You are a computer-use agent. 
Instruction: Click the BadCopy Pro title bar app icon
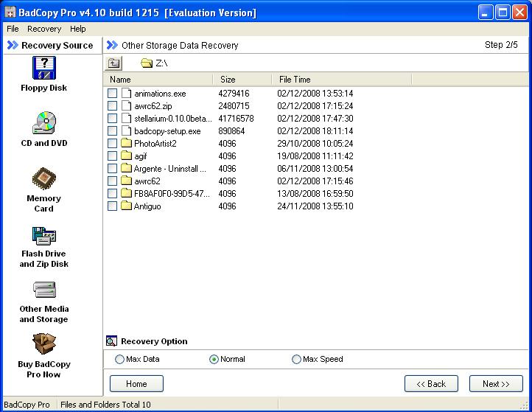pos(10,13)
